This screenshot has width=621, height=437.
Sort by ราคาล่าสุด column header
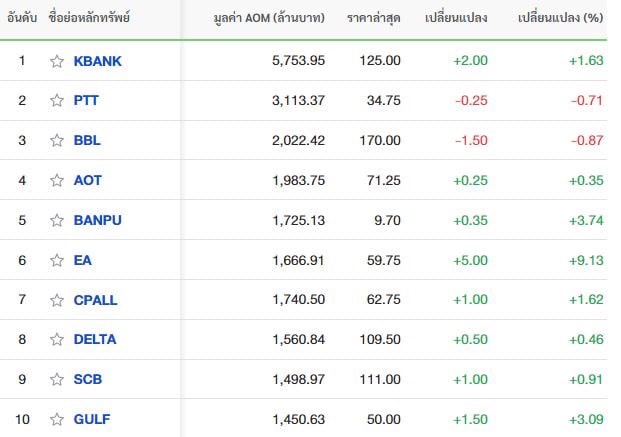(x=373, y=18)
